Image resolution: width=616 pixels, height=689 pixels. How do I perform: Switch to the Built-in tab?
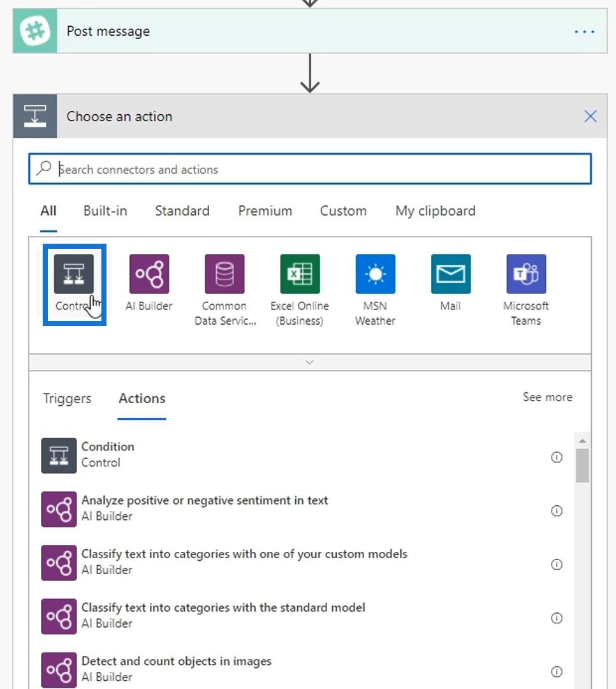pos(105,211)
